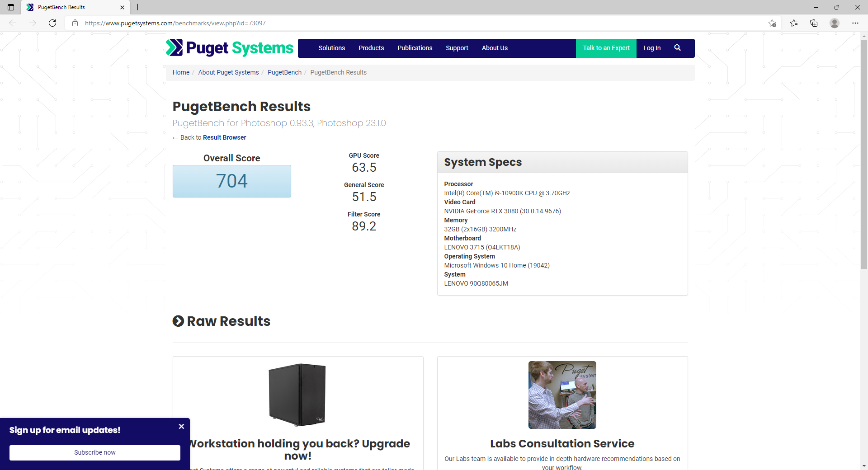
Task: Click the vertical scrollbar thumb
Action: click(864, 154)
